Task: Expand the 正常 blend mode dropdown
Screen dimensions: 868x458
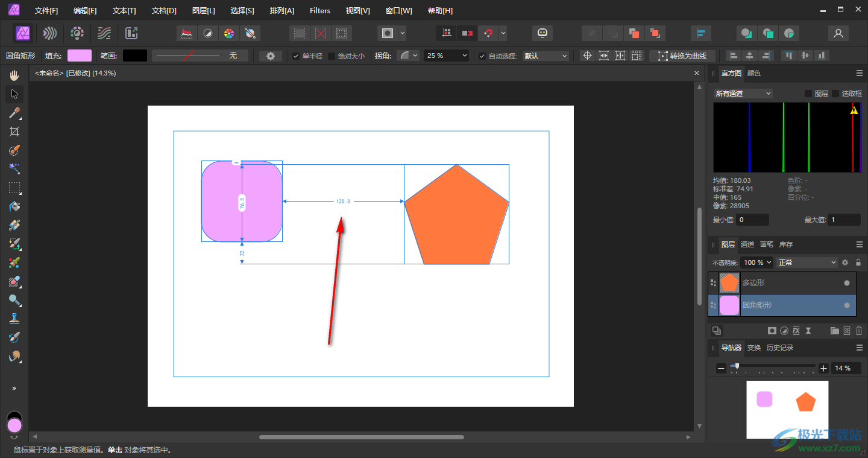Action: click(807, 262)
